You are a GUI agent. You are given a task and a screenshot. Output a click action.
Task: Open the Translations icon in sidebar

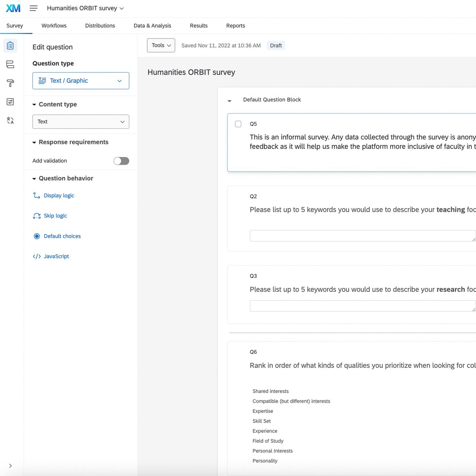10,121
